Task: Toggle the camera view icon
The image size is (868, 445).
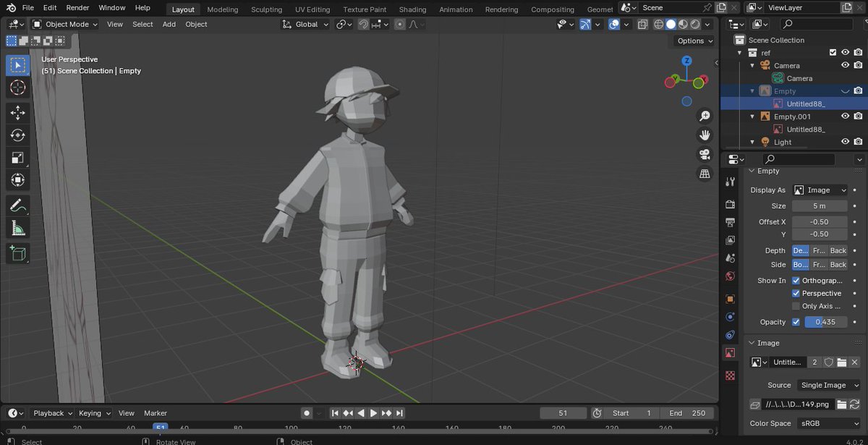Action: (705, 154)
